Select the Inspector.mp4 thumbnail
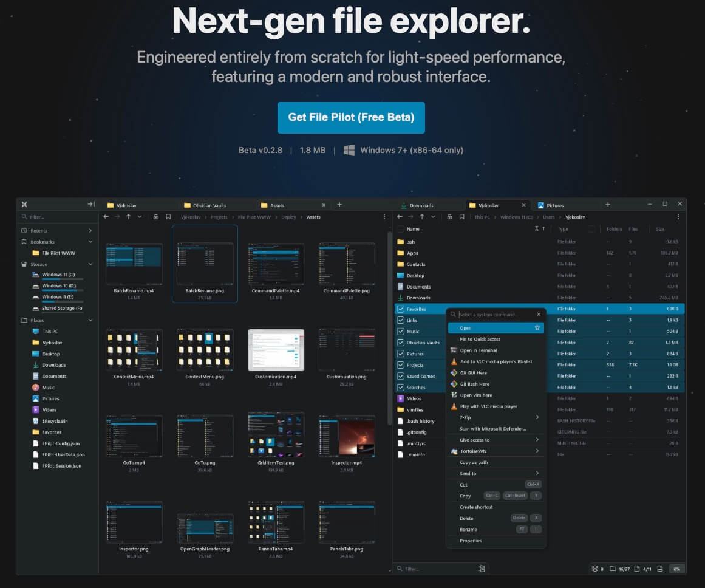705x588 pixels. pos(347,436)
